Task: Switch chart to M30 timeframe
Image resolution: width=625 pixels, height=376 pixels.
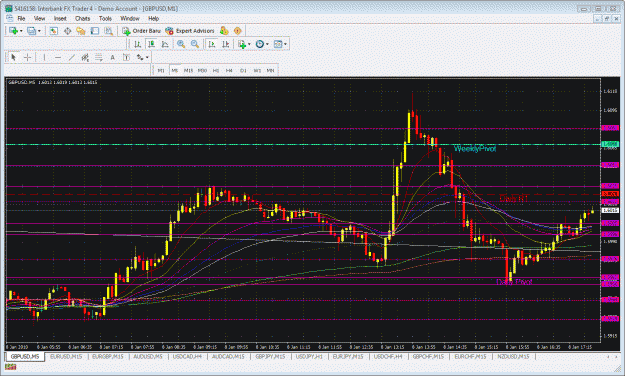Action: pos(202,70)
